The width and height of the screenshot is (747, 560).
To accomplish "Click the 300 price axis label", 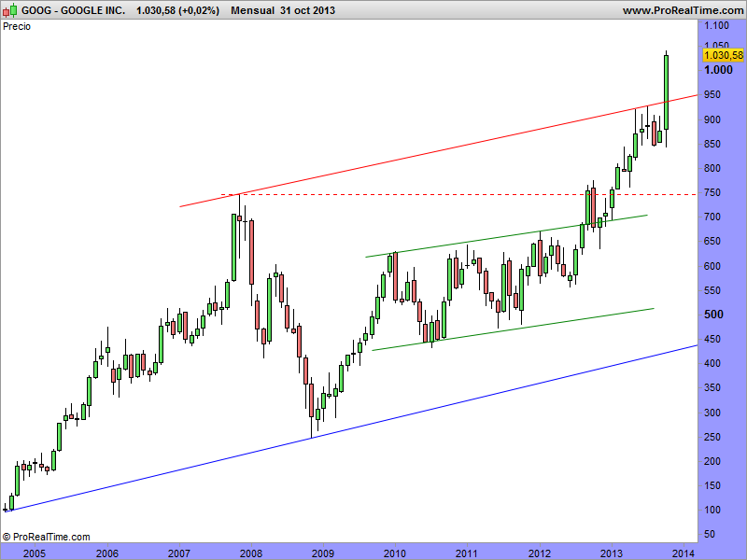I will click(712, 413).
